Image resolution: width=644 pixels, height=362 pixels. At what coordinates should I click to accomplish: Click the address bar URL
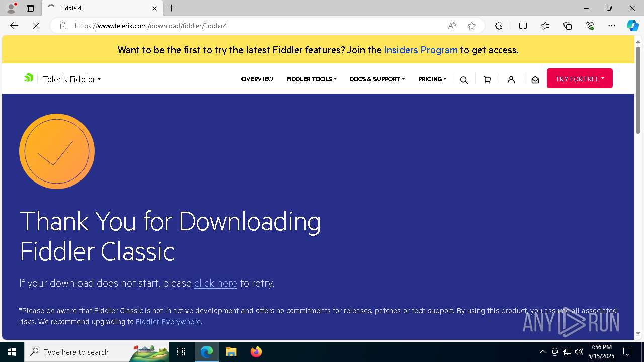[x=151, y=26]
